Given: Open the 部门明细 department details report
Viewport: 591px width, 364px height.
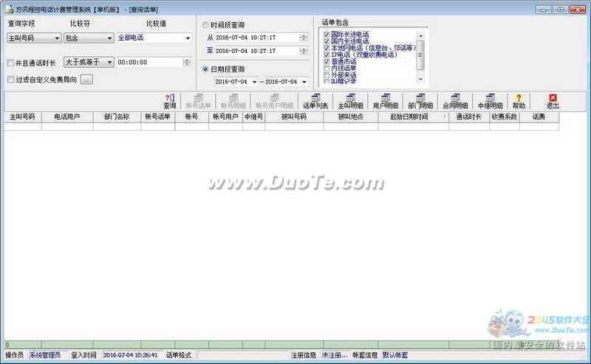Looking at the screenshot, I should (420, 101).
